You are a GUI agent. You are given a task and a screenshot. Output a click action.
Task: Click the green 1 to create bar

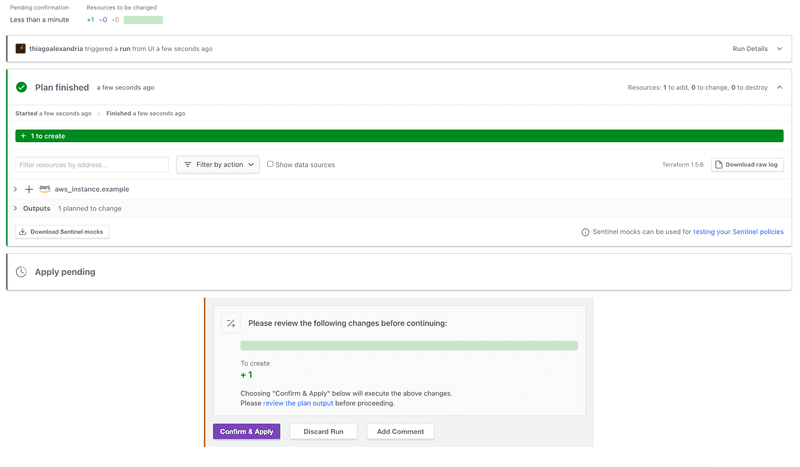pyautogui.click(x=399, y=136)
